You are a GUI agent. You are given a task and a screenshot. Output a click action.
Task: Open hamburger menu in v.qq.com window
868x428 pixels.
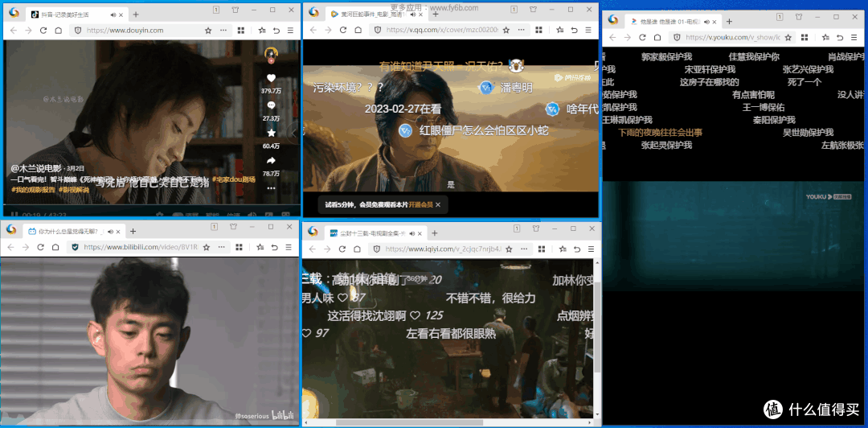tap(590, 30)
